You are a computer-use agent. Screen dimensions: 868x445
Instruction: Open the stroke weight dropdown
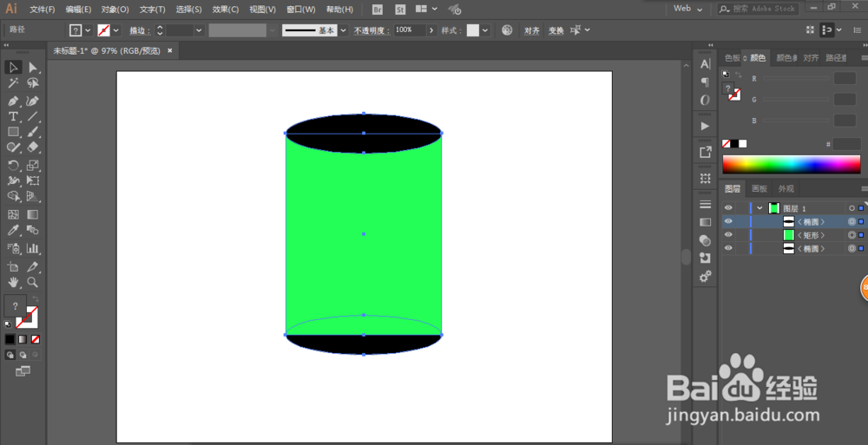pos(200,30)
